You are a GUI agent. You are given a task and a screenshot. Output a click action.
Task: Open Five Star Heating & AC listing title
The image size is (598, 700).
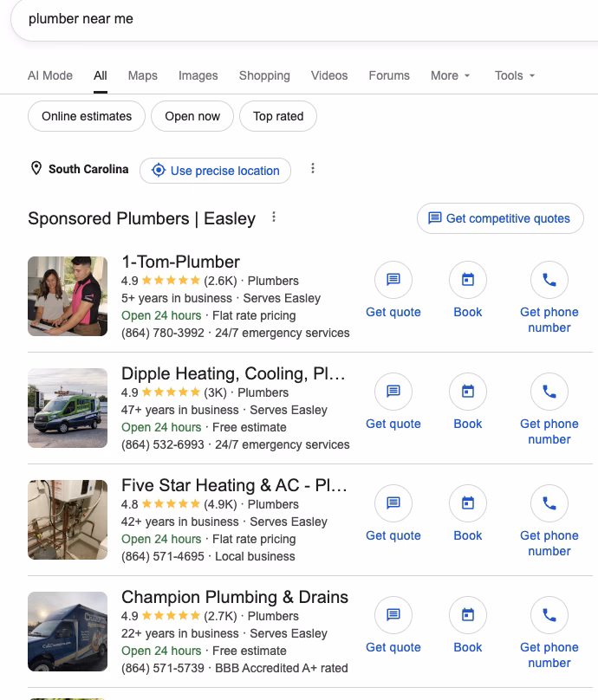tap(234, 485)
